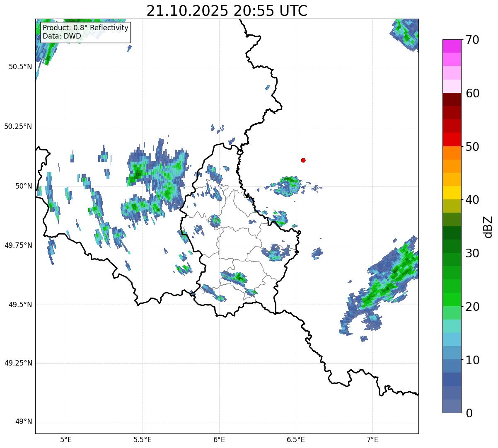498x448 pixels.
Task: Click the latitude label 50°N
Action: point(24,186)
